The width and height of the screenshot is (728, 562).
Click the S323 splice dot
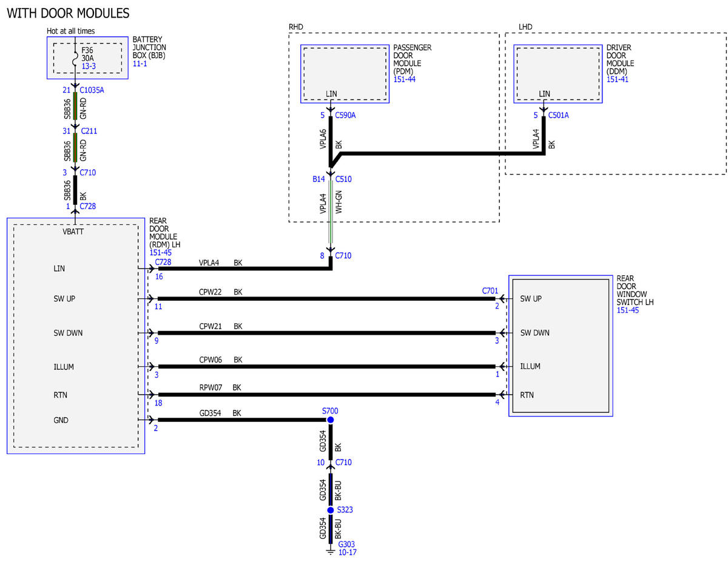pyautogui.click(x=331, y=510)
